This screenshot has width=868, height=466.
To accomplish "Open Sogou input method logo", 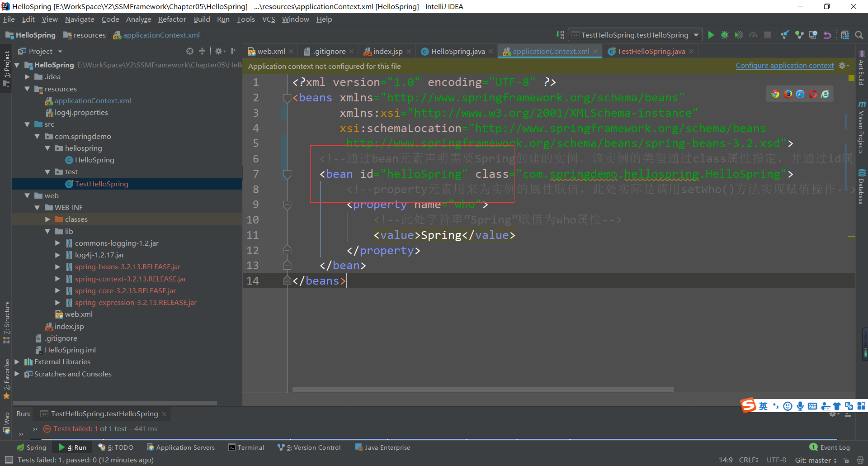I will tap(748, 405).
